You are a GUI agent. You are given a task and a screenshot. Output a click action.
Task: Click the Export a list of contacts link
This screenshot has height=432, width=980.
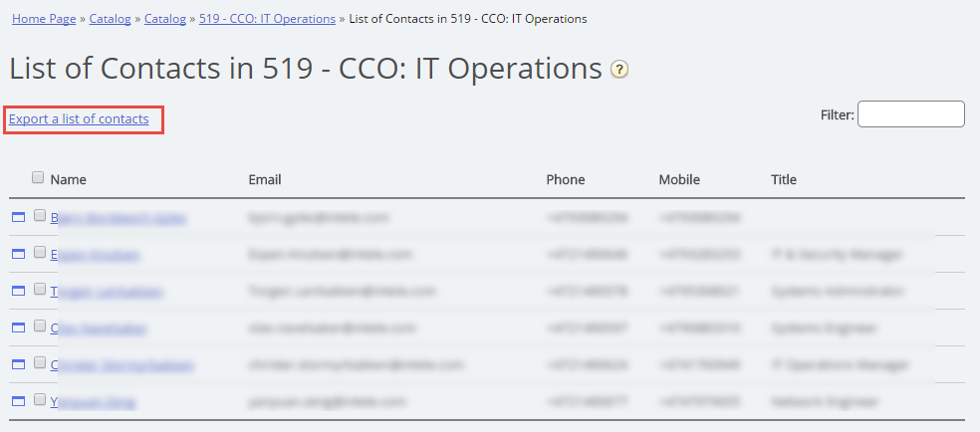click(x=79, y=119)
